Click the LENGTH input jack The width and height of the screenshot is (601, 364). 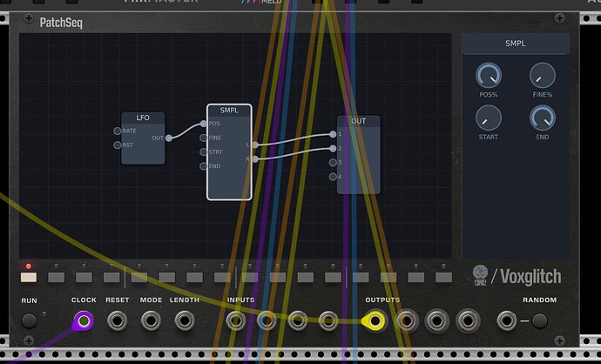[184, 321]
